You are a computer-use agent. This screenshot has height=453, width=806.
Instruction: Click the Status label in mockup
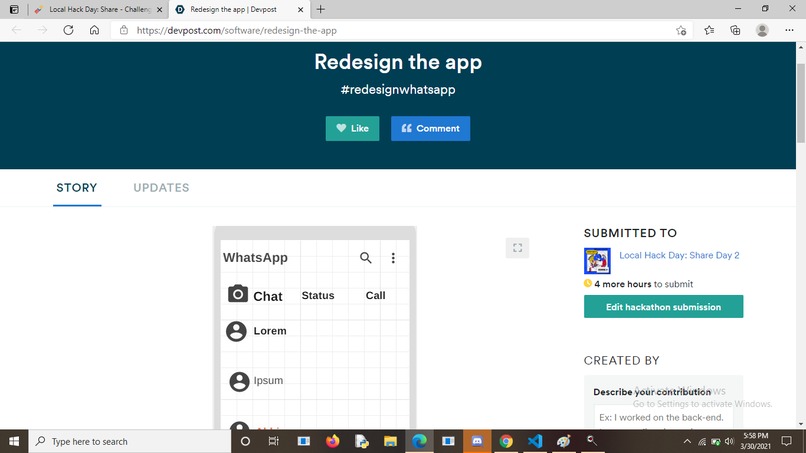click(318, 296)
